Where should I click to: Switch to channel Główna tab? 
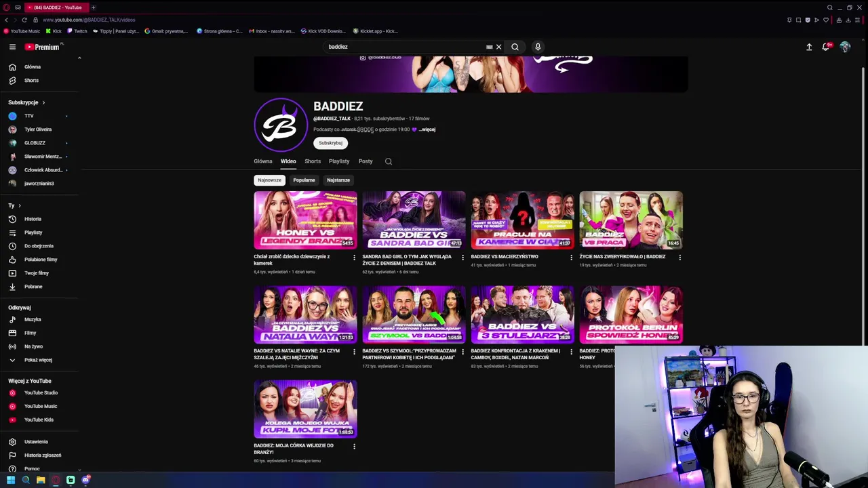[263, 161]
